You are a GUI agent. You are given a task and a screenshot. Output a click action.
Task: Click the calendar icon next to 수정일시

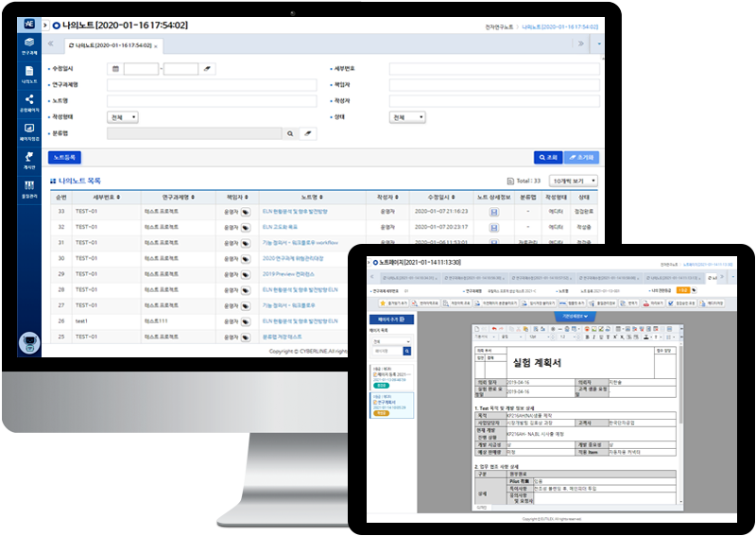click(x=114, y=69)
